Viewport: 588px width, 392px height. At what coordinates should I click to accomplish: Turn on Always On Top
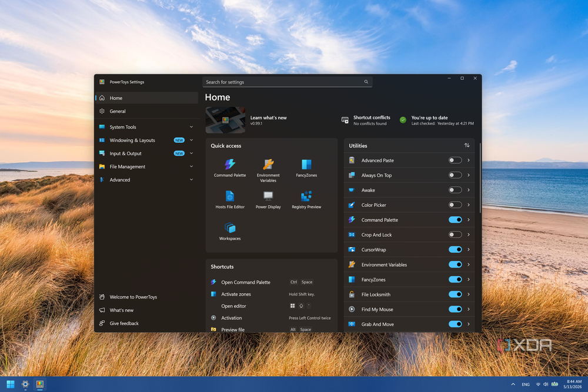point(455,175)
